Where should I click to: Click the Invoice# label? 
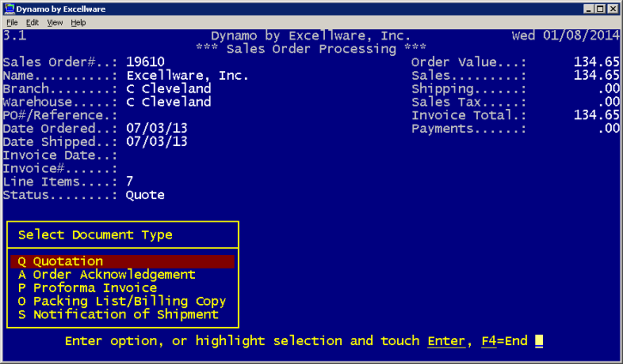(x=60, y=169)
